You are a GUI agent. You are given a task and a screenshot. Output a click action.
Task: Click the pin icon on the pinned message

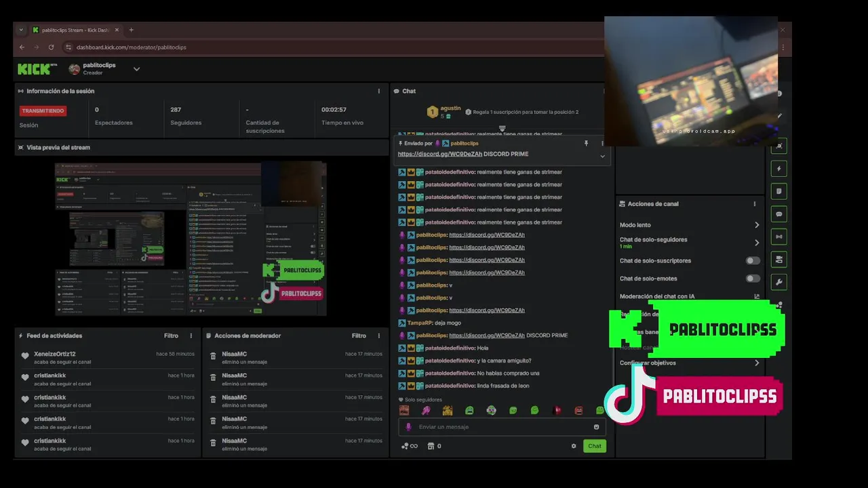587,144
